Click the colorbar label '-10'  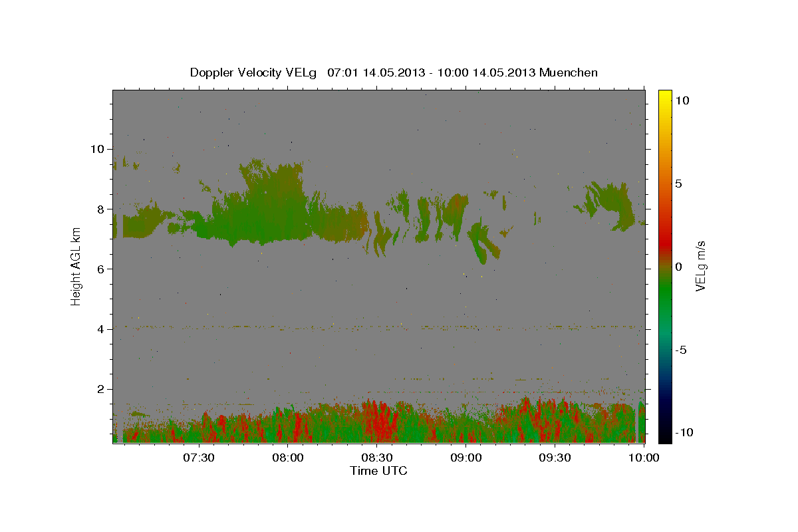(x=684, y=432)
